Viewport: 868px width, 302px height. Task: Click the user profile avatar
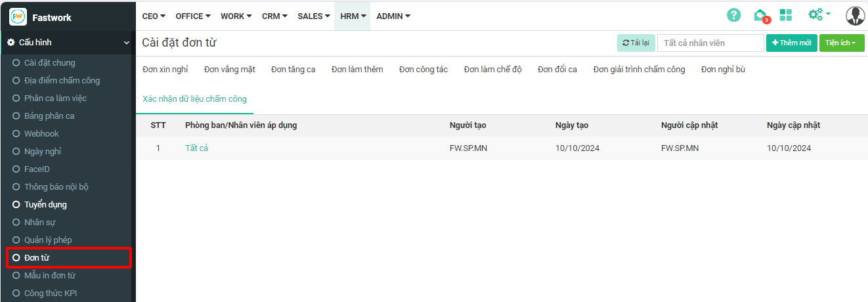tap(855, 15)
